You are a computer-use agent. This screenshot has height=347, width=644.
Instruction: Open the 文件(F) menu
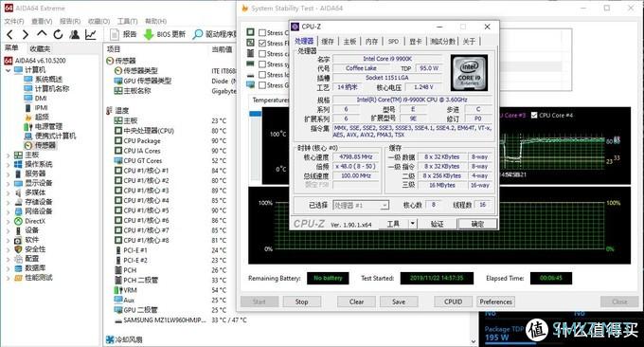tap(14, 21)
